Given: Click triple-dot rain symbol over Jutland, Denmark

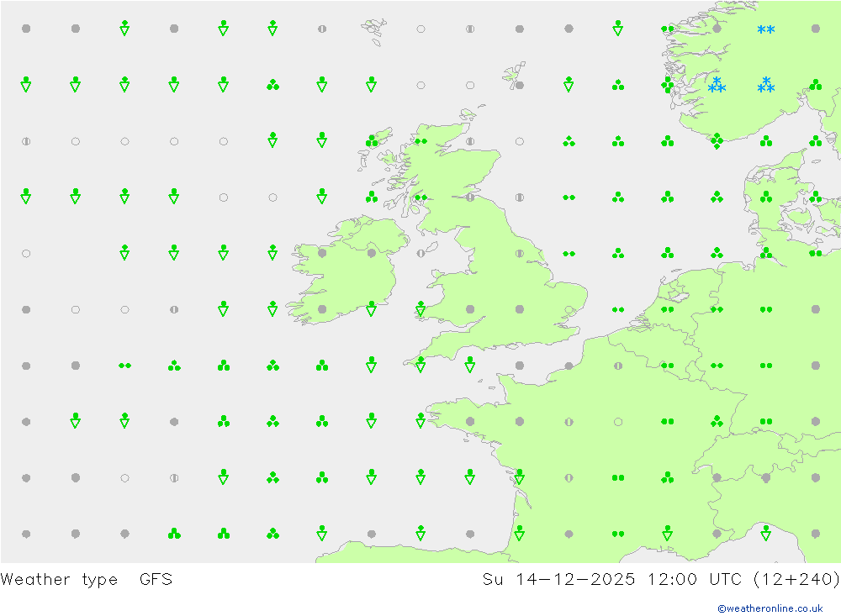Looking at the screenshot, I should click(x=766, y=197).
